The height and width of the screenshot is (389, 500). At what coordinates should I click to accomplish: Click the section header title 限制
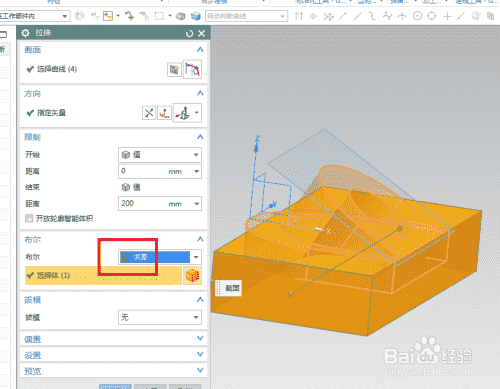click(32, 137)
